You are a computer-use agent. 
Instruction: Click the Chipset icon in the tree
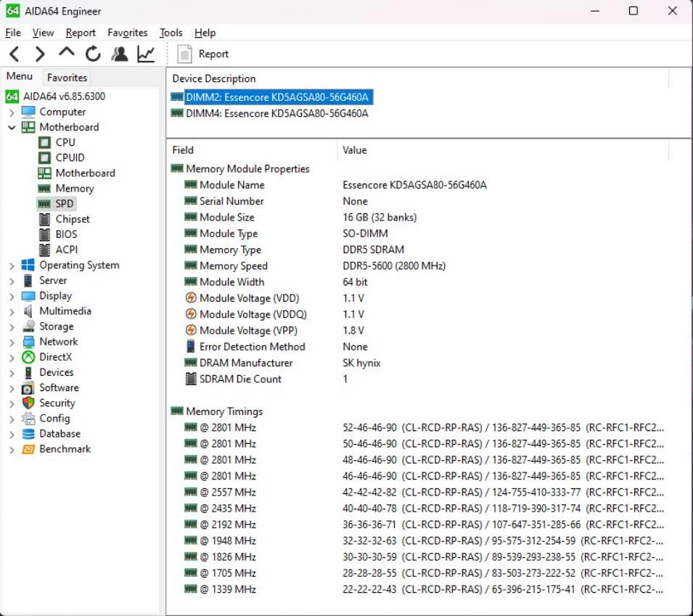(x=44, y=219)
